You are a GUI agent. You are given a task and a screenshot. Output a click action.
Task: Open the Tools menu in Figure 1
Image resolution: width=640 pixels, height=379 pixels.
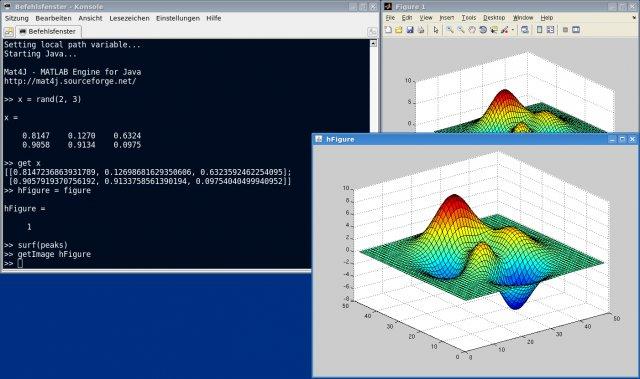469,18
